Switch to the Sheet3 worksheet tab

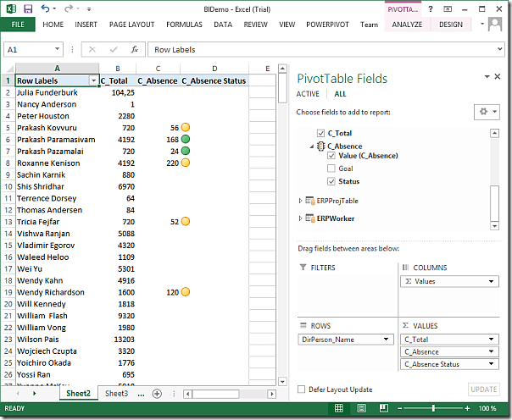click(x=116, y=394)
